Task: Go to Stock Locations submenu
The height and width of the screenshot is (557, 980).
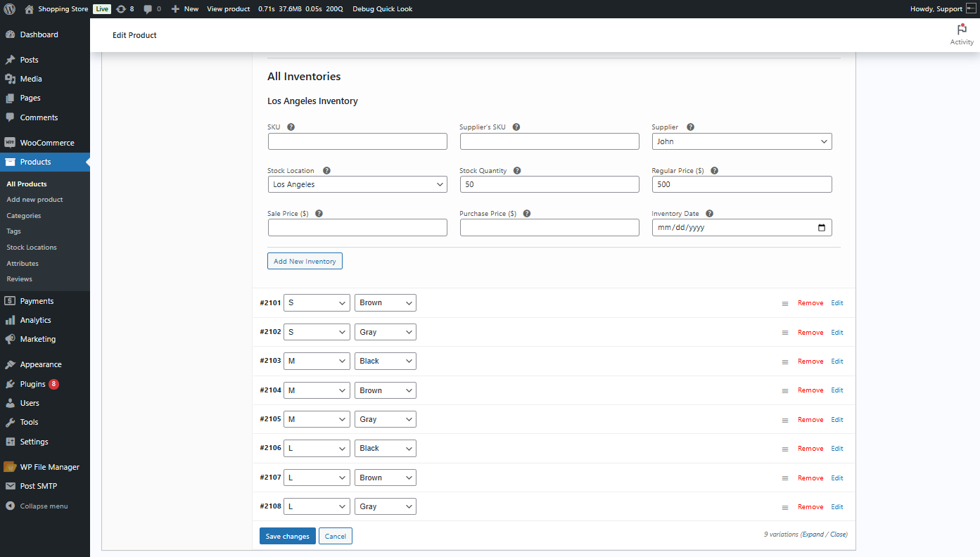Action: click(x=32, y=248)
